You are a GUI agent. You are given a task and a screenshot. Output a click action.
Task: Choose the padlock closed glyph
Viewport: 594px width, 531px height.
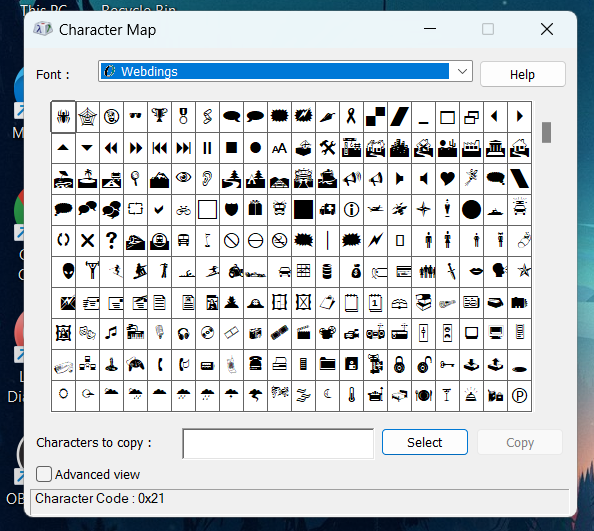click(399, 365)
